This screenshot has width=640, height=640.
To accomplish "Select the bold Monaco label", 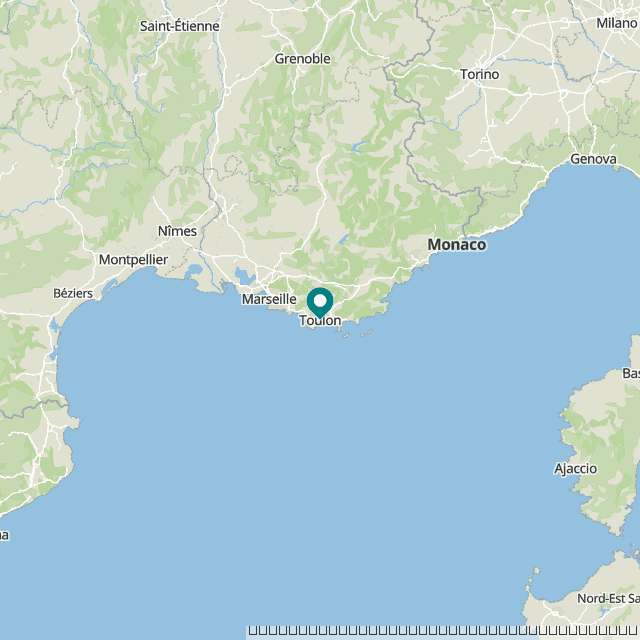I will 457,245.
